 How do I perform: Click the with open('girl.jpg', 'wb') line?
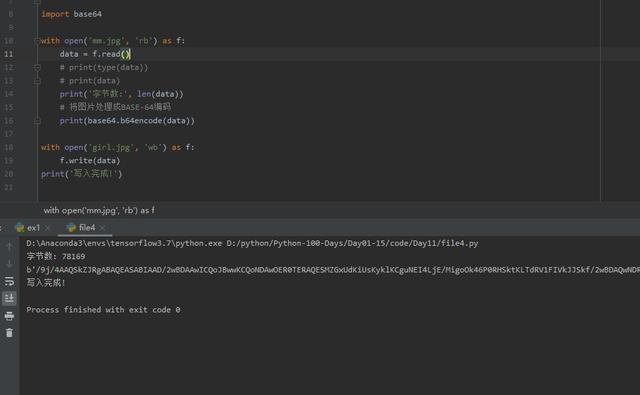118,147
